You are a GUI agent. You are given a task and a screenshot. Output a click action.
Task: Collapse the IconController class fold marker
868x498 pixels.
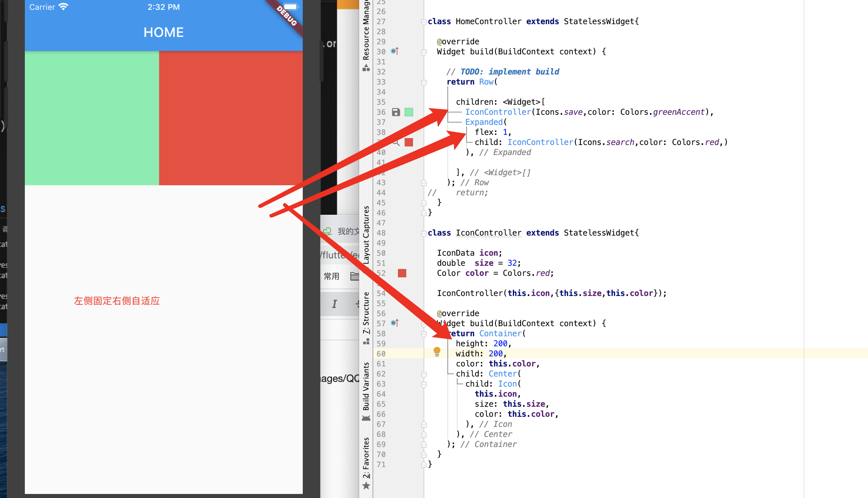click(424, 234)
